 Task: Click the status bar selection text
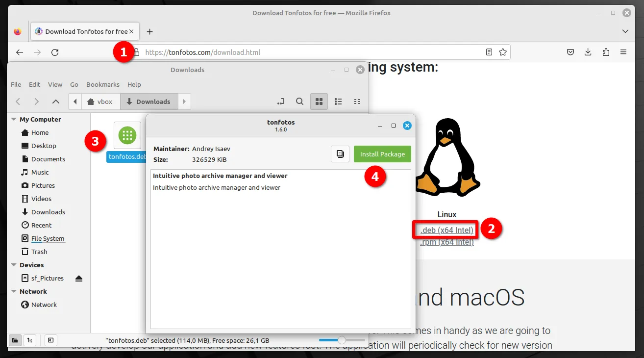pos(187,340)
